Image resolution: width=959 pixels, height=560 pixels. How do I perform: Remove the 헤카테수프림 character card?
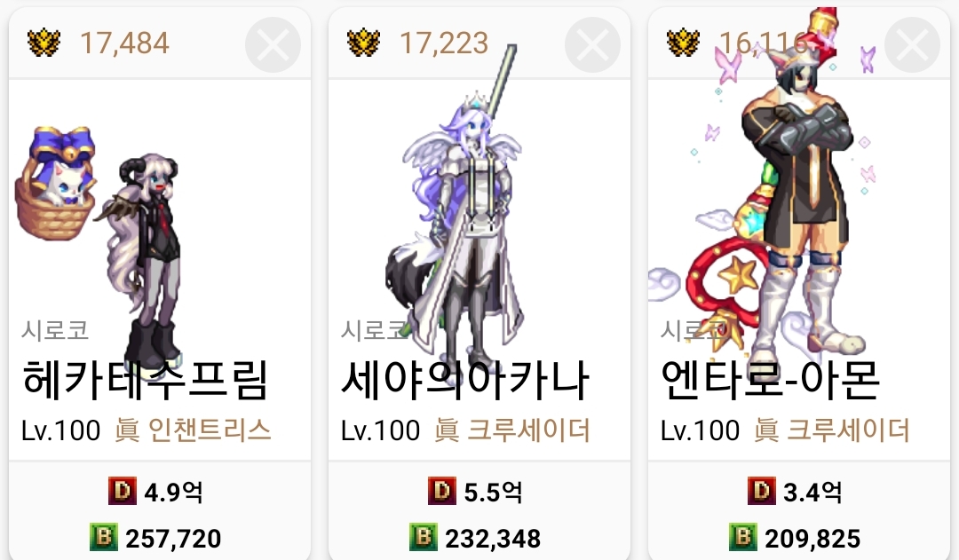(x=273, y=44)
